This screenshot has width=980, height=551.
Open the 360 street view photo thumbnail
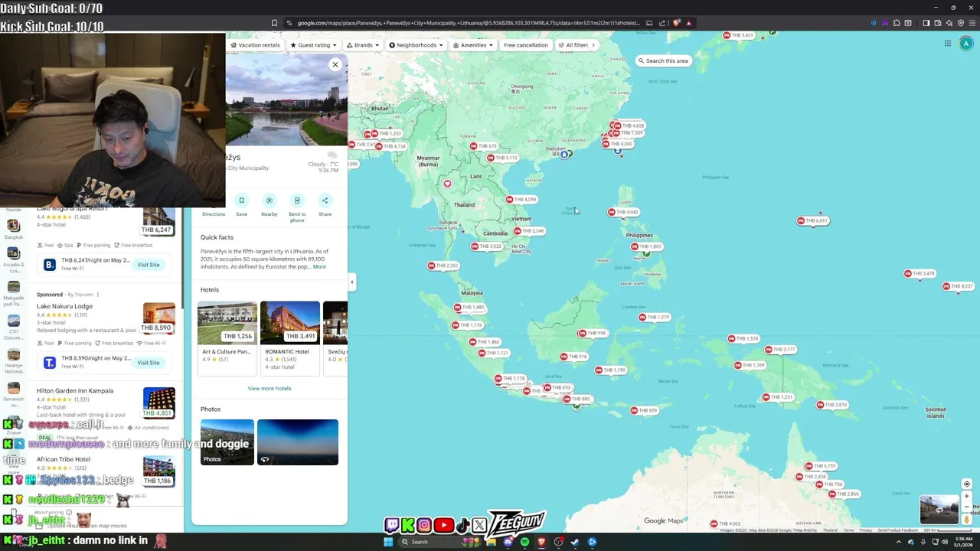click(298, 442)
